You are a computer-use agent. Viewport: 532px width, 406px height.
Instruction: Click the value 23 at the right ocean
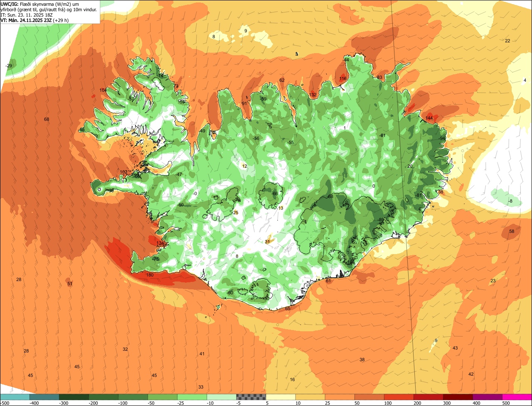coord(493,281)
